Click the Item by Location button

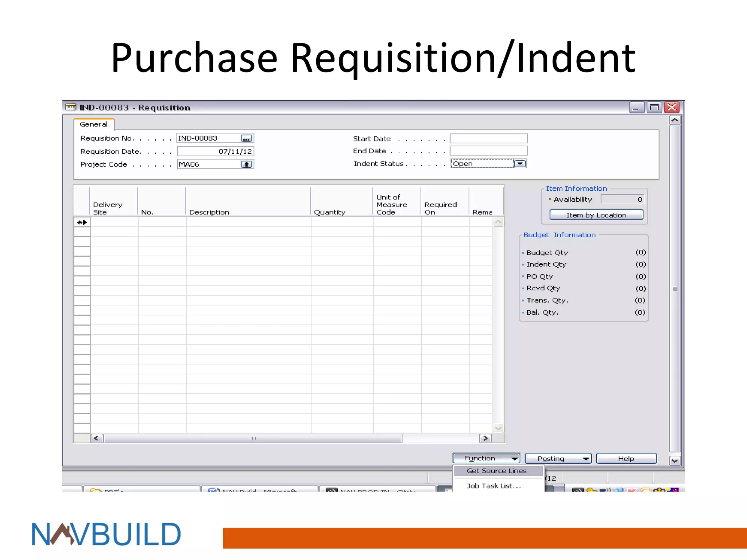click(x=596, y=215)
